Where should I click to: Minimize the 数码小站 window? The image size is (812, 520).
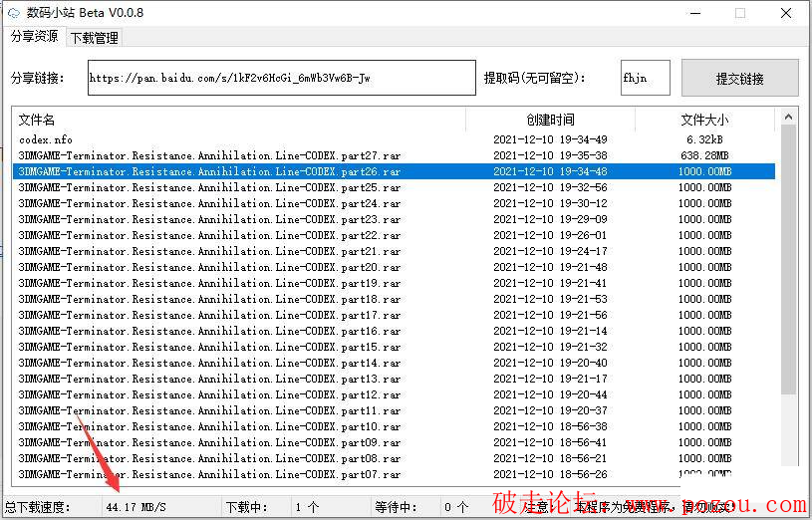pyautogui.click(x=695, y=13)
